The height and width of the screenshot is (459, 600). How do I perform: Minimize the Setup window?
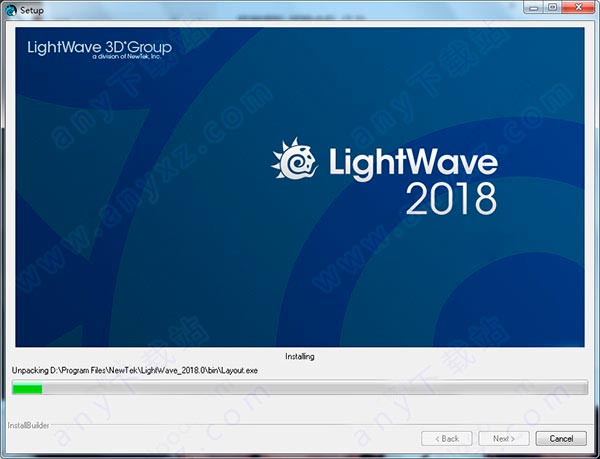(x=533, y=7)
